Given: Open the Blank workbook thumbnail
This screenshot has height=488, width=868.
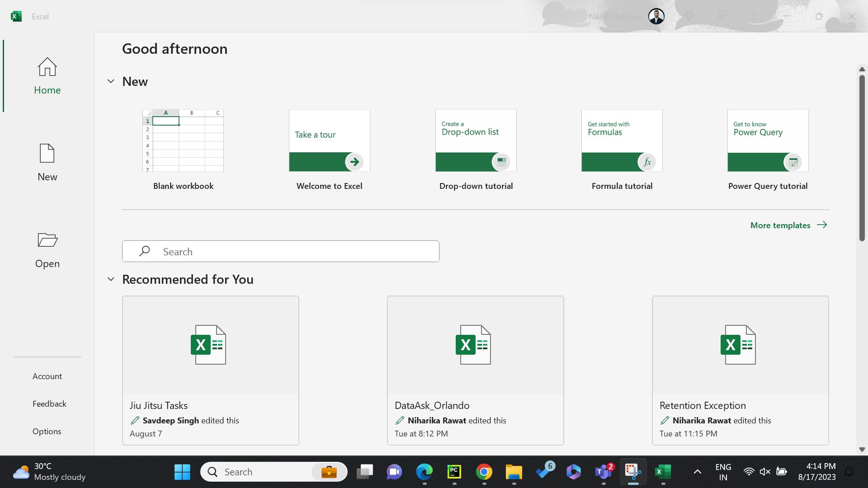Looking at the screenshot, I should click(x=183, y=141).
